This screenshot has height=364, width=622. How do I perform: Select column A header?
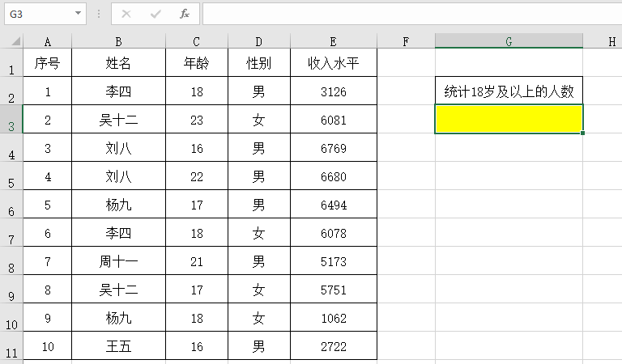(x=48, y=41)
